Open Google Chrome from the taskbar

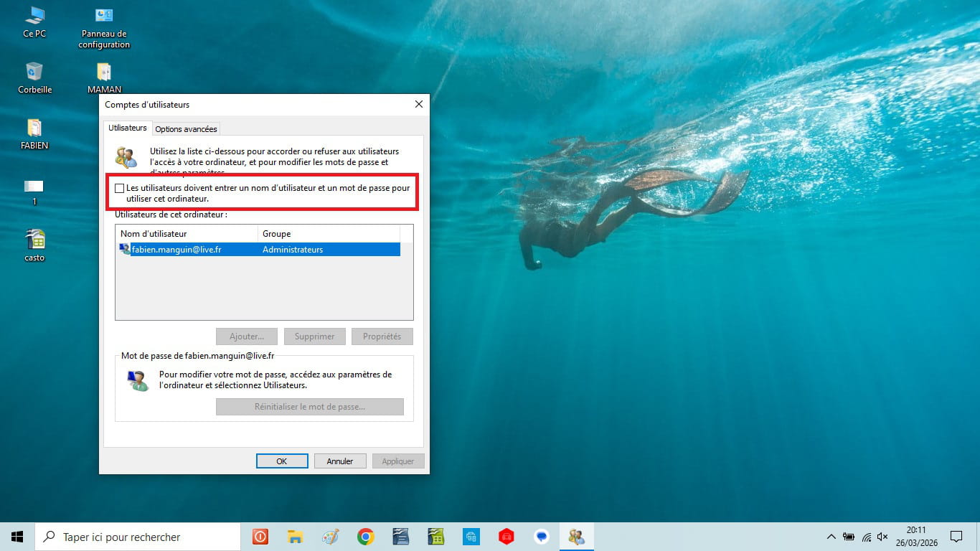(366, 537)
